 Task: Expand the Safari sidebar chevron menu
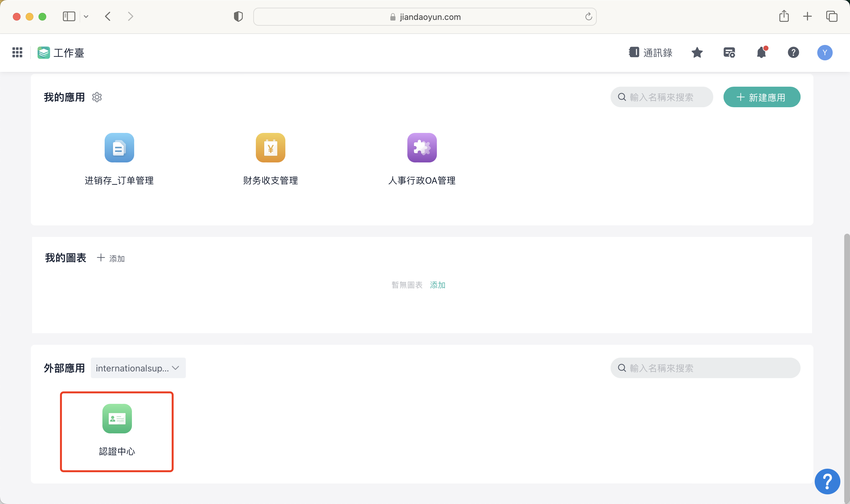point(86,16)
